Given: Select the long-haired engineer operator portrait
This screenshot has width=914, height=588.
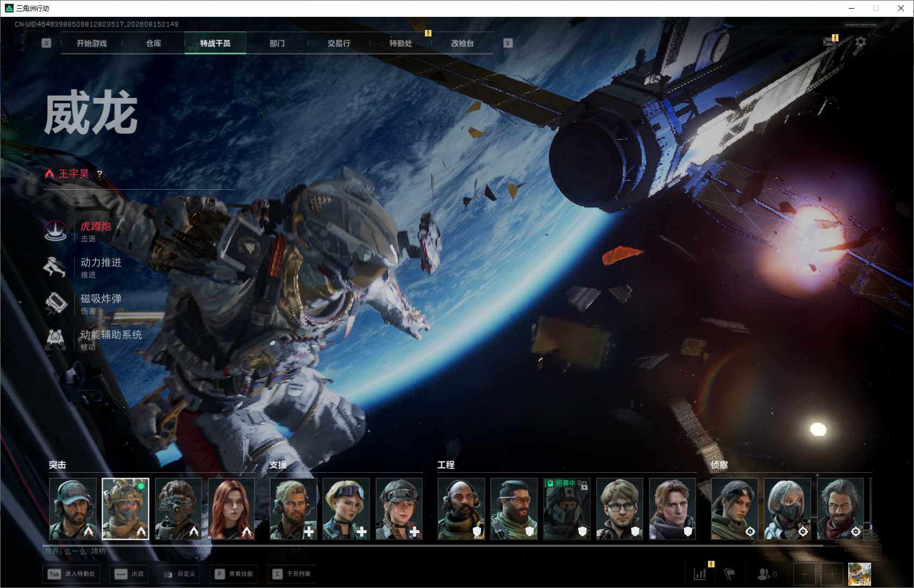Looking at the screenshot, I should coord(673,509).
